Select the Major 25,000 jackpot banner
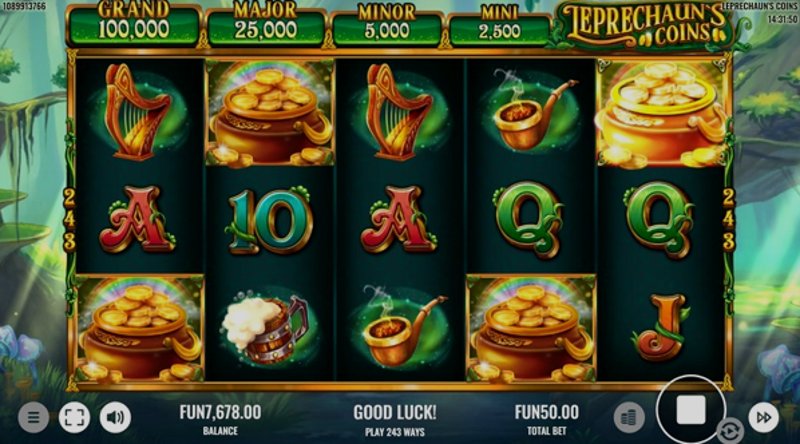800x444 pixels. click(x=266, y=24)
